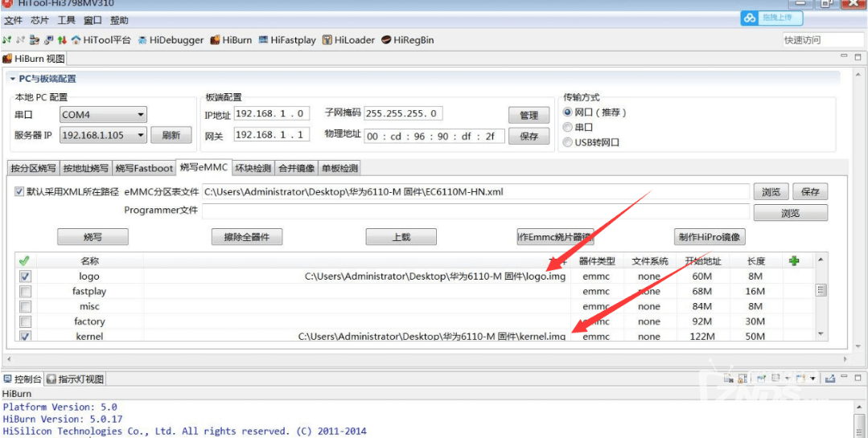Click the 擦除全器件 button
This screenshot has width=868, height=438.
point(247,237)
